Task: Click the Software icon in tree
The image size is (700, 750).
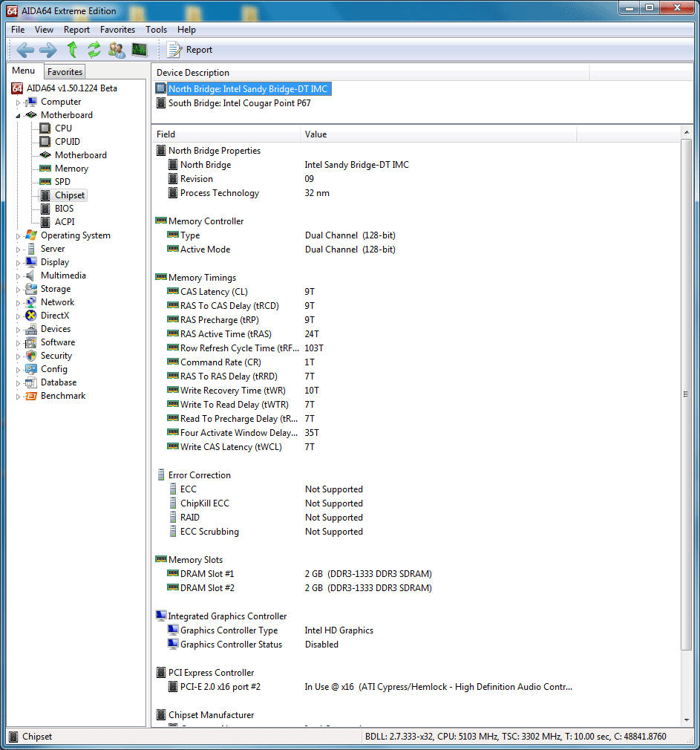Action: pos(31,342)
